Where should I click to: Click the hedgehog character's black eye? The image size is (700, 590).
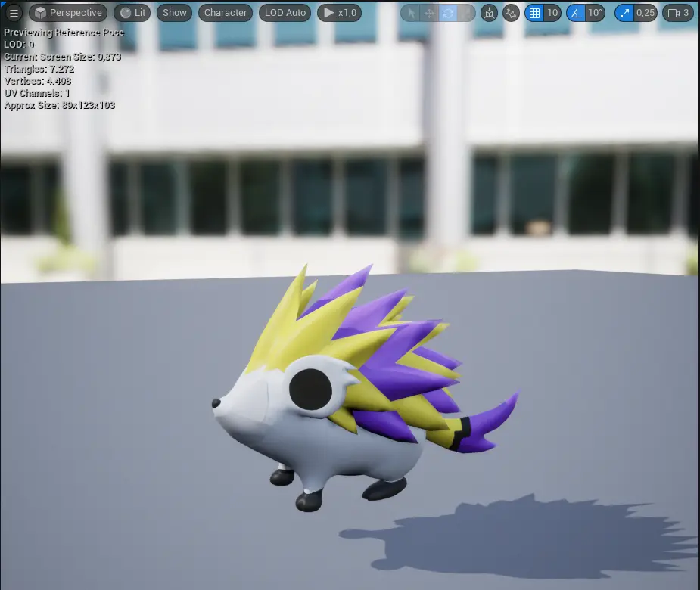point(310,389)
